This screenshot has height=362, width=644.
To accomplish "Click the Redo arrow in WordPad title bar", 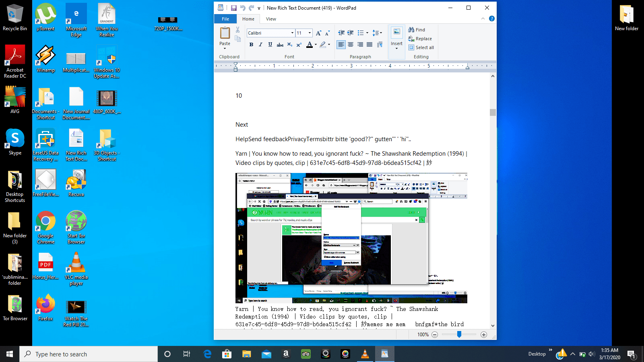I will [x=252, y=8].
